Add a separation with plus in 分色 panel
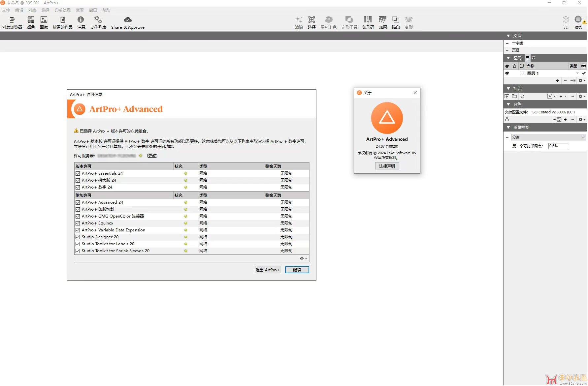The width and height of the screenshot is (588, 386). tap(565, 119)
